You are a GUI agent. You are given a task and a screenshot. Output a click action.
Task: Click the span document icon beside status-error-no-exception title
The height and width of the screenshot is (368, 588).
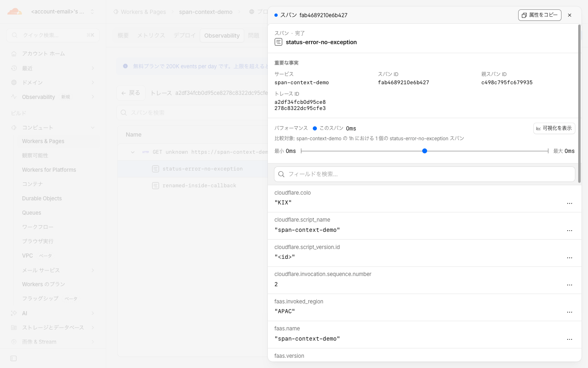tap(278, 42)
